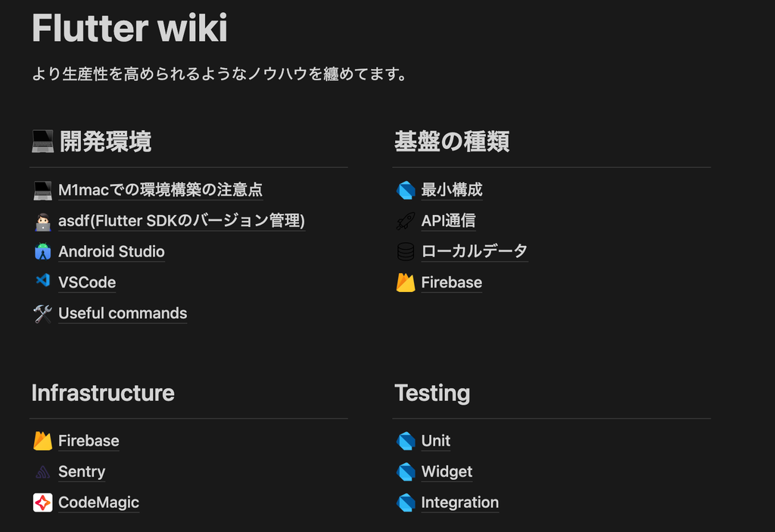The image size is (775, 532).
Task: Click the Android Studio icon
Action: coord(42,252)
